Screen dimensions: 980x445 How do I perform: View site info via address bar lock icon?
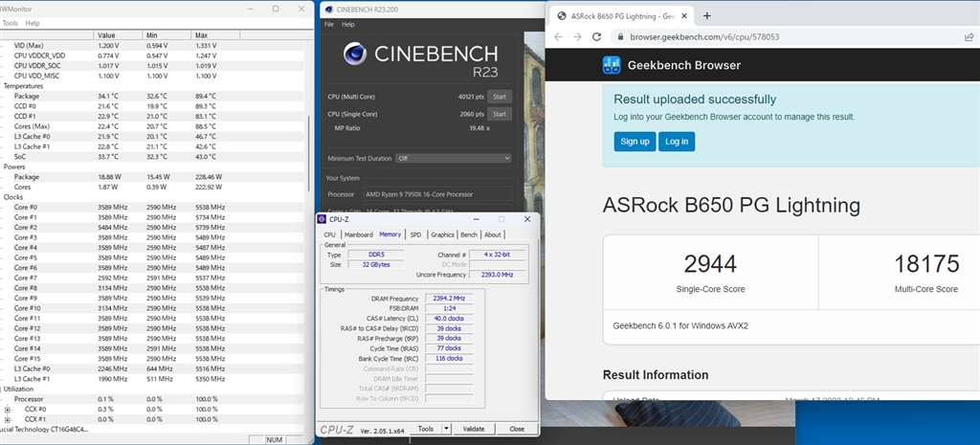[x=620, y=37]
